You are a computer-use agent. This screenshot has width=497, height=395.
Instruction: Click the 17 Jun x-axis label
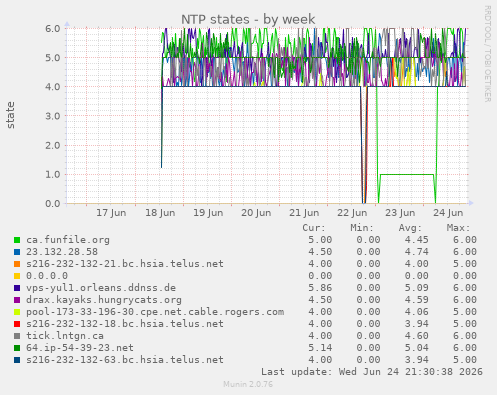(111, 213)
